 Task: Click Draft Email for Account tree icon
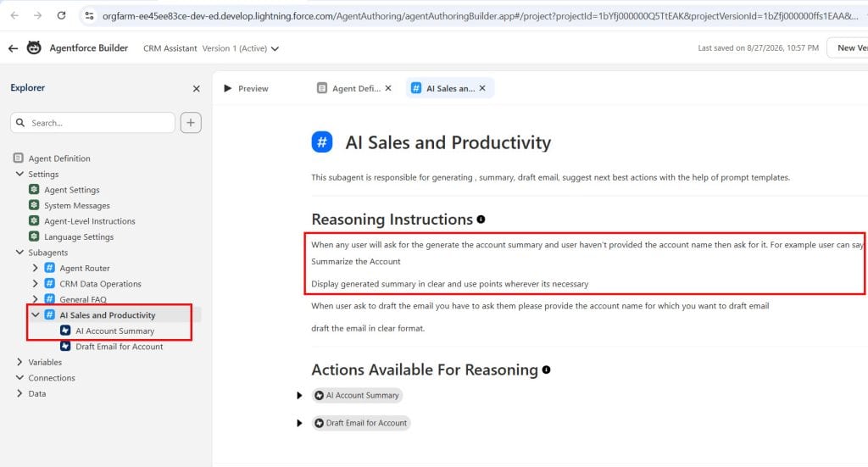(65, 347)
